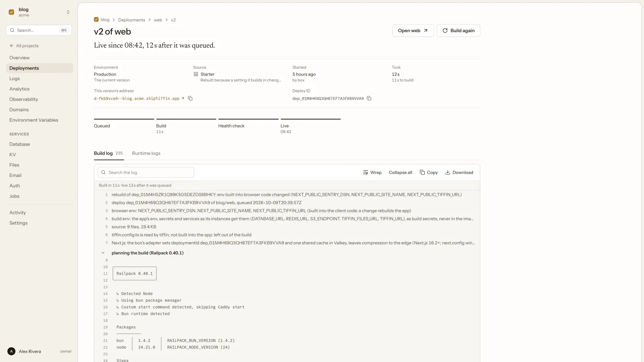Open the blog project switcher dropdown
The height and width of the screenshot is (362, 644).
click(x=39, y=12)
